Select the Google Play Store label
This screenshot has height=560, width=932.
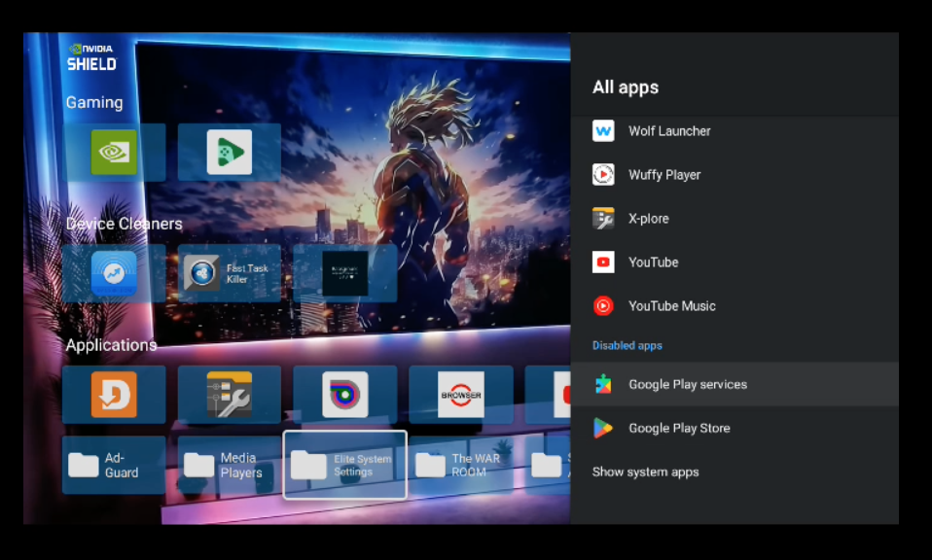pyautogui.click(x=679, y=428)
